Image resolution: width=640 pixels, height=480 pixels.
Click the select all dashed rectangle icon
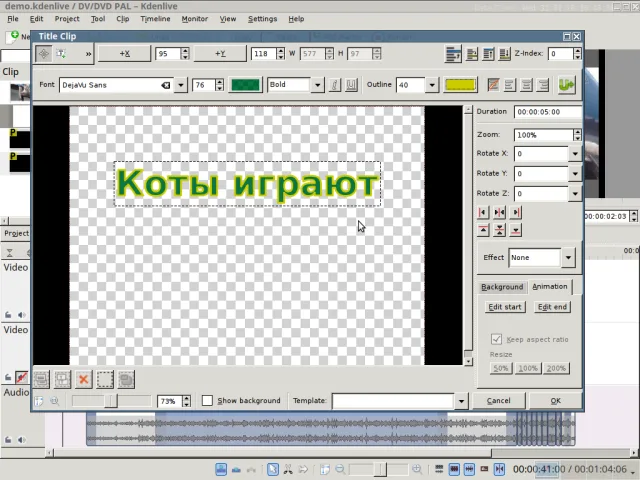pyautogui.click(x=105, y=380)
